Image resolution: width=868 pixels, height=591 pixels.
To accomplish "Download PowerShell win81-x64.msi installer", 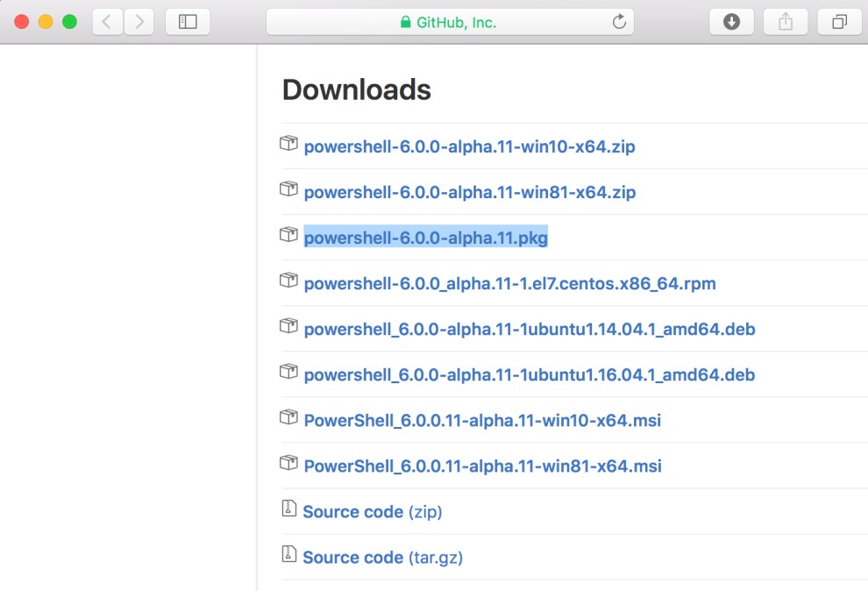I will 482,466.
